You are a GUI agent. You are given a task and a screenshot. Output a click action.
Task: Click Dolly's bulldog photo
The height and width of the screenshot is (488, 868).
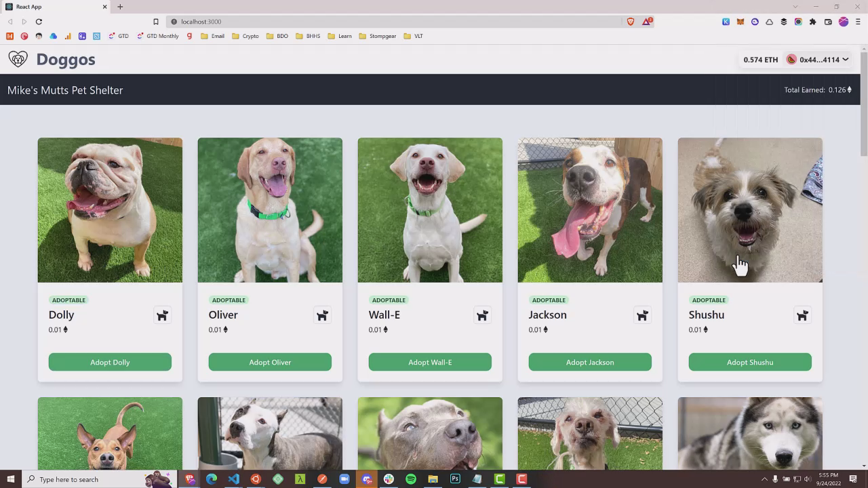[x=110, y=210]
